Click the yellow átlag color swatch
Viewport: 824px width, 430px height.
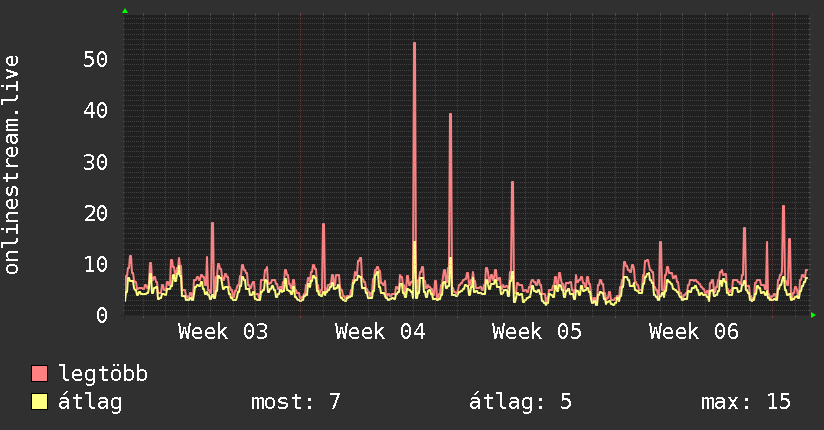click(x=39, y=402)
